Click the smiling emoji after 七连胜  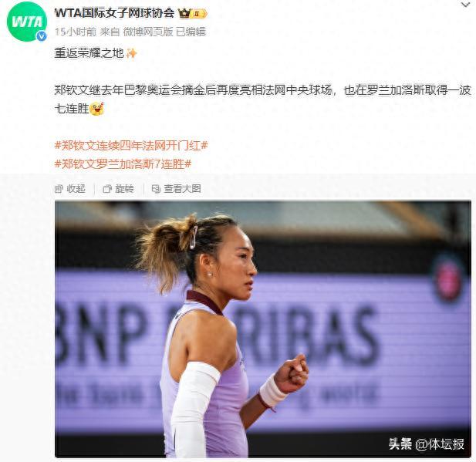click(x=97, y=109)
